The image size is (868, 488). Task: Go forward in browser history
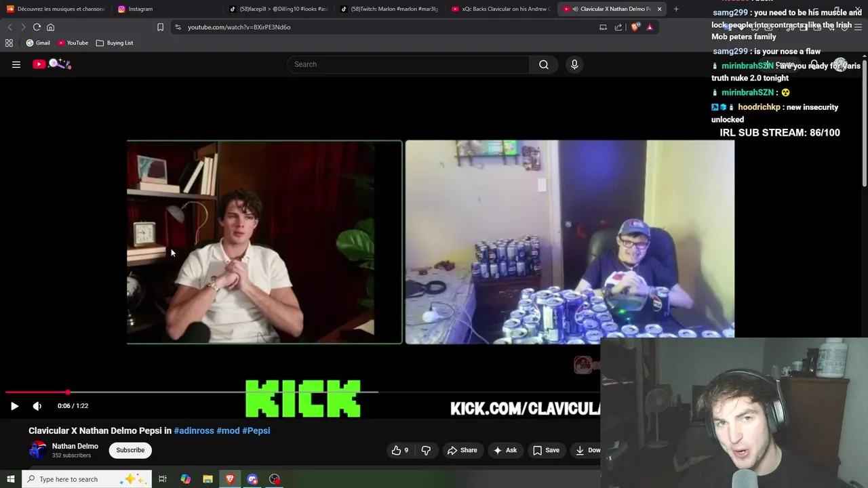point(23,27)
